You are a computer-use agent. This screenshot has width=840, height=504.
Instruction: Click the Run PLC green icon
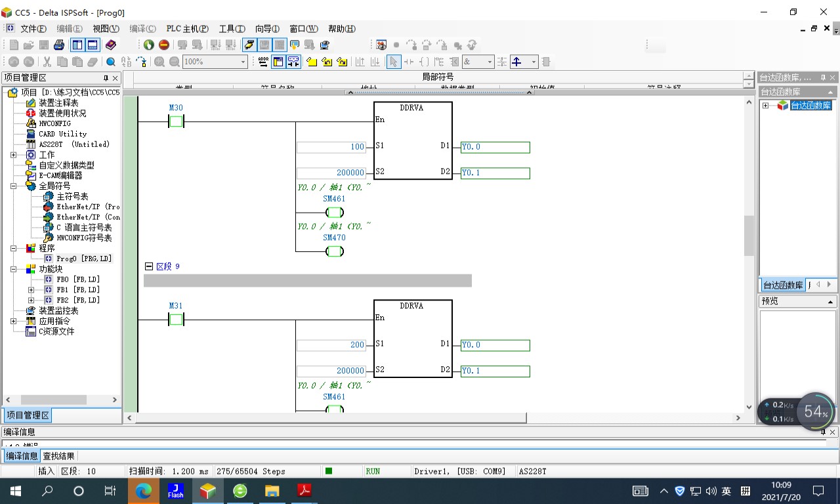[x=149, y=45]
